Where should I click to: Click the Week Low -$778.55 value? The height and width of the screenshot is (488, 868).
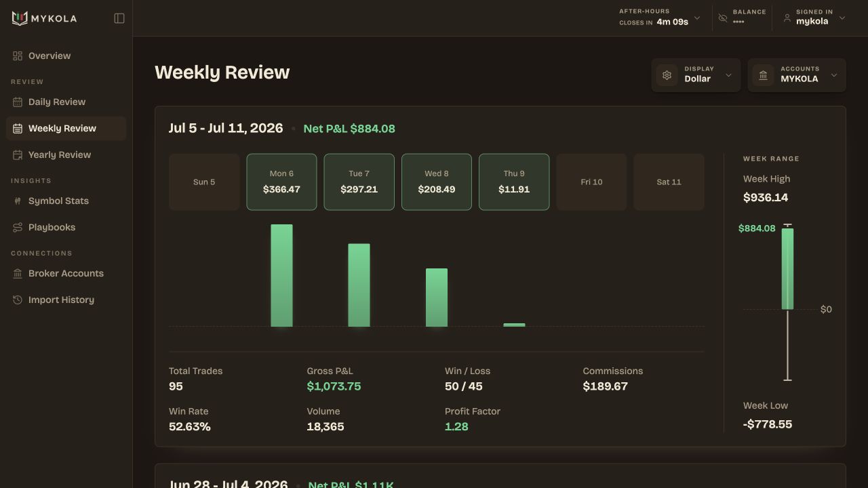pyautogui.click(x=768, y=424)
